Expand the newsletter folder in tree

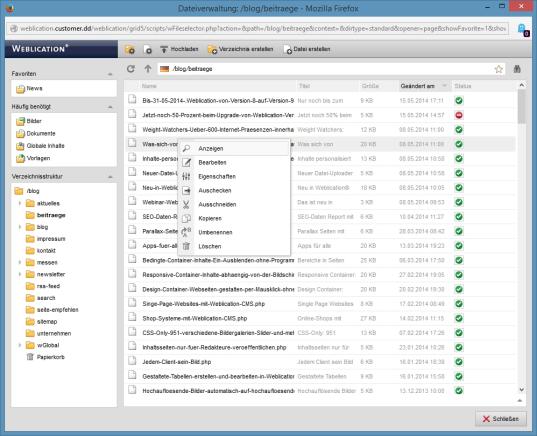pos(20,274)
